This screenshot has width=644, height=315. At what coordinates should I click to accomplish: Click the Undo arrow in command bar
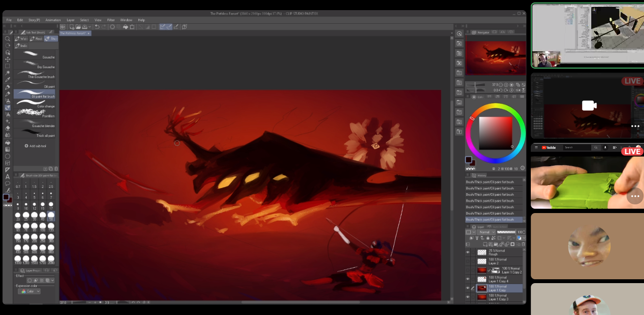pos(97,27)
